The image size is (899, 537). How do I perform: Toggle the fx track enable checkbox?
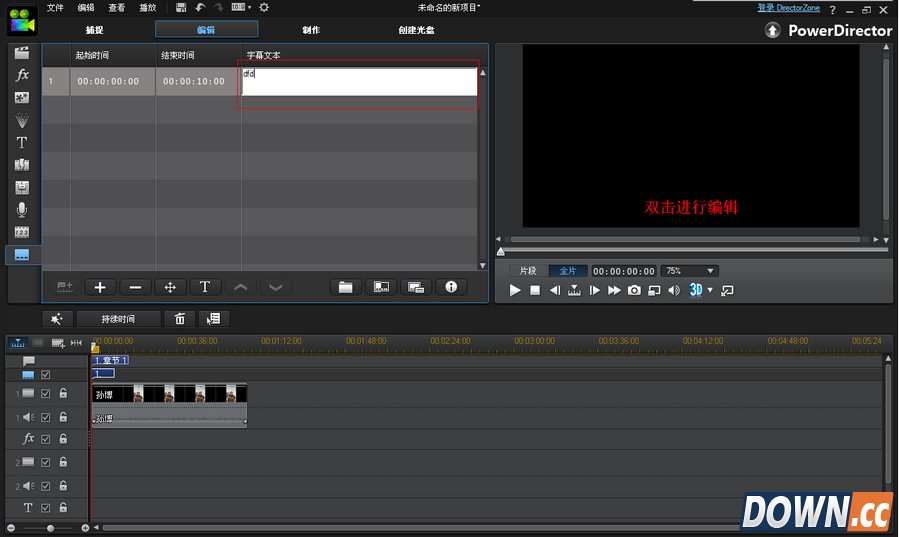[x=46, y=439]
